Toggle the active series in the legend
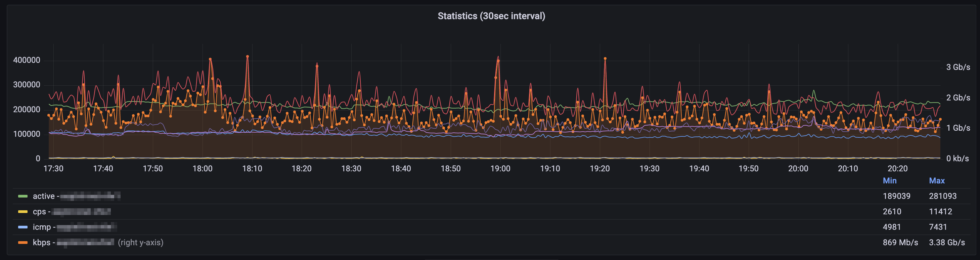The width and height of the screenshot is (980, 260). 77,196
